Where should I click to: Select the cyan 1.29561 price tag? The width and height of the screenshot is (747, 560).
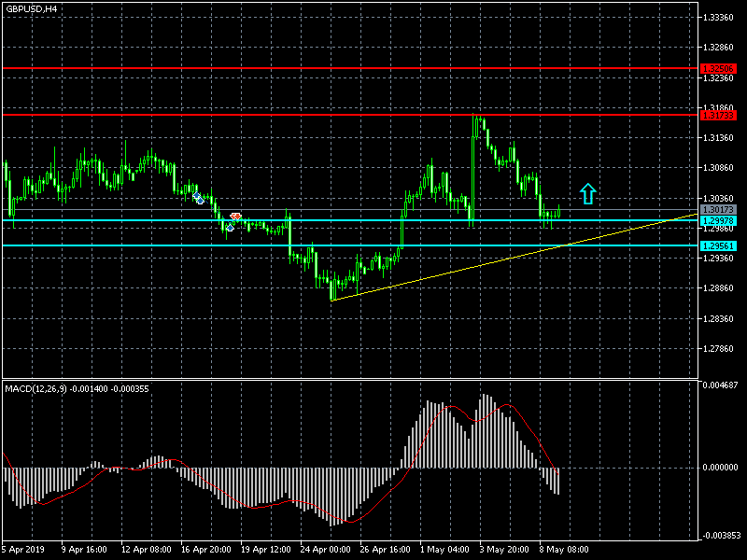coord(717,245)
